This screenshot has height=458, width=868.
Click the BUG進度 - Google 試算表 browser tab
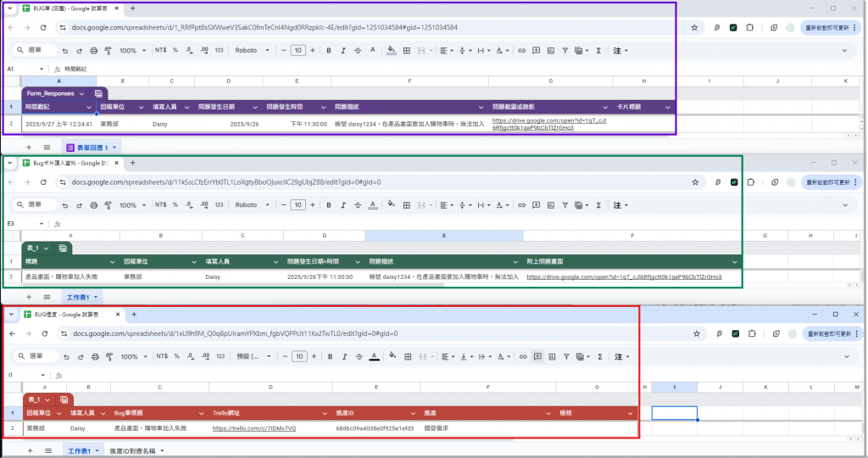click(x=71, y=314)
